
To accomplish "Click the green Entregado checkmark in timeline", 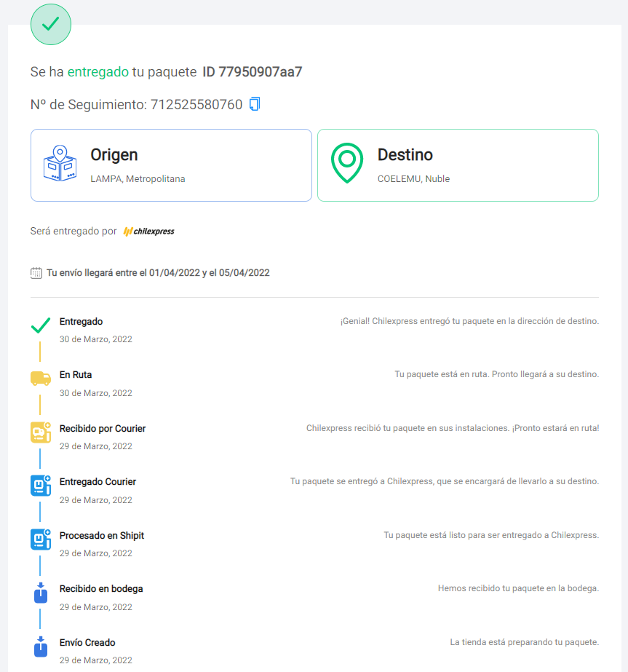I will click(41, 325).
